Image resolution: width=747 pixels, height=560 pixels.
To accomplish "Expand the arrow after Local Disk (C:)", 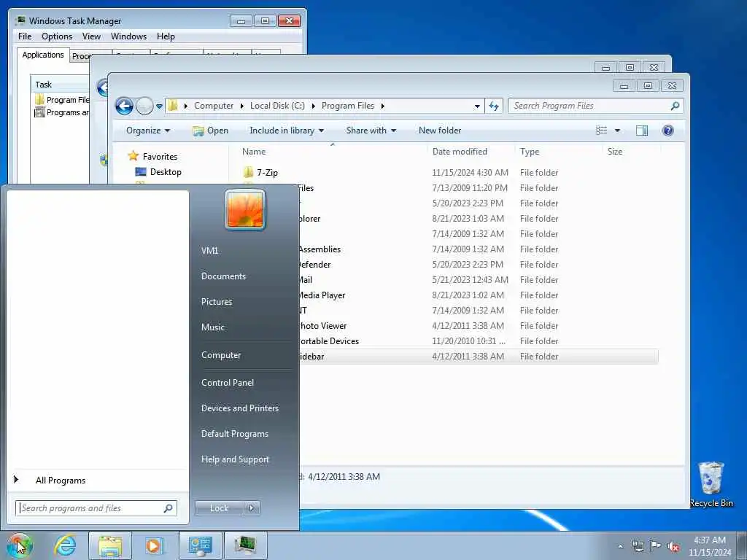I will pos(313,106).
